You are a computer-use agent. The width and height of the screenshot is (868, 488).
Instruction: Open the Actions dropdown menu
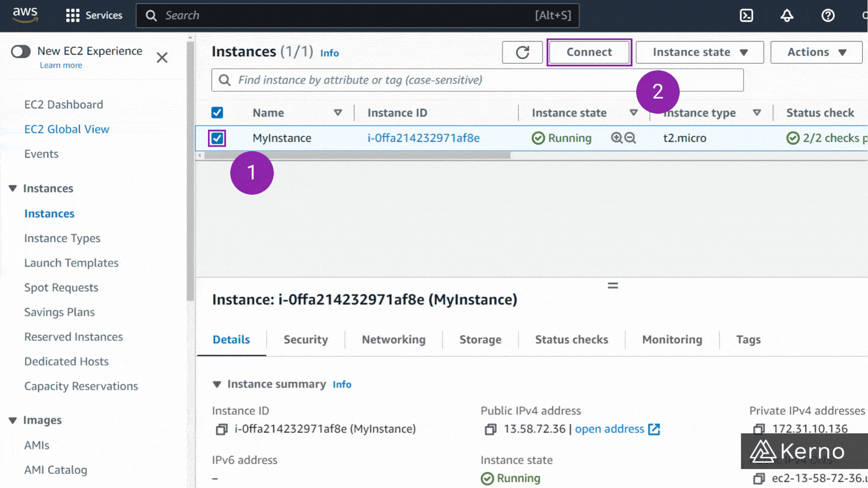point(816,52)
